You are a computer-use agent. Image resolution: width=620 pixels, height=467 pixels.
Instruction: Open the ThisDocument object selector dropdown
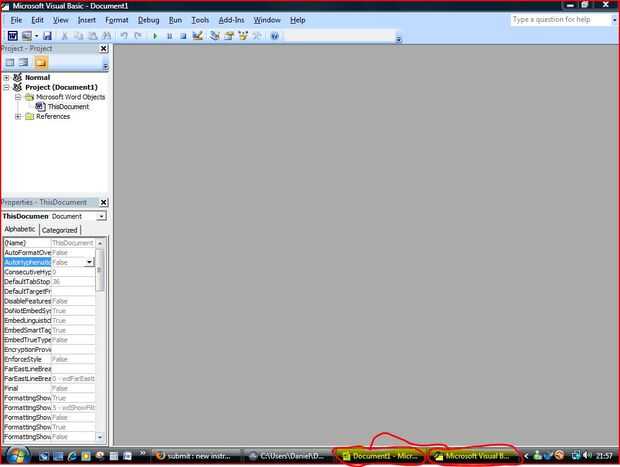tap(102, 217)
